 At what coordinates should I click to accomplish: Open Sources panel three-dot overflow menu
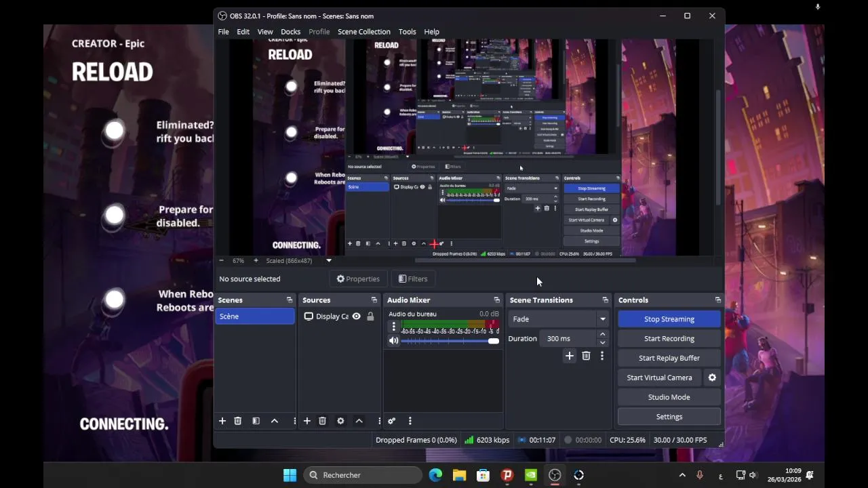(379, 421)
